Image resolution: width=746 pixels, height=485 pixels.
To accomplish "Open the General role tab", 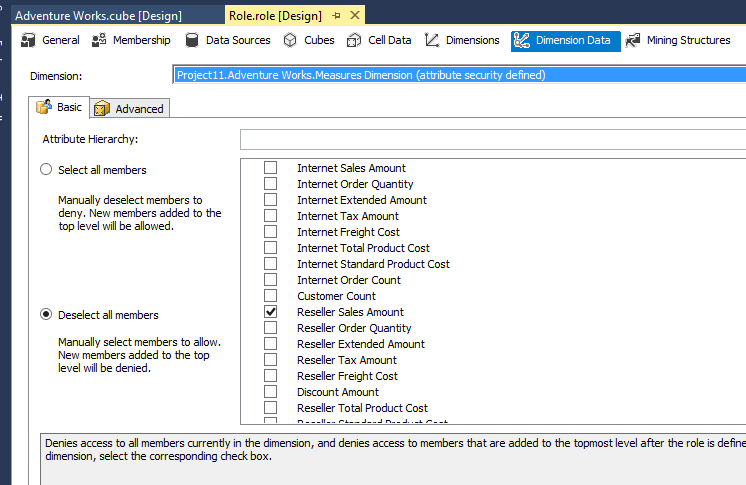I will (x=50, y=40).
